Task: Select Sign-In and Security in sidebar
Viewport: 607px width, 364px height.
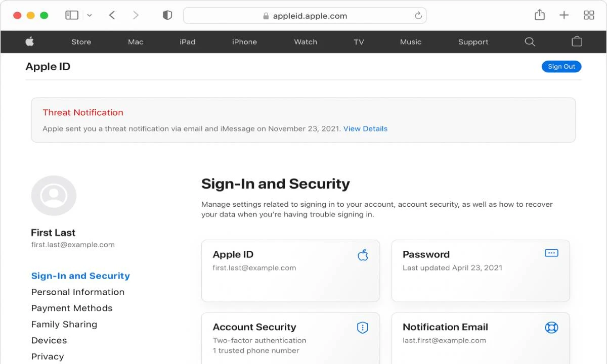Action: pyautogui.click(x=80, y=276)
